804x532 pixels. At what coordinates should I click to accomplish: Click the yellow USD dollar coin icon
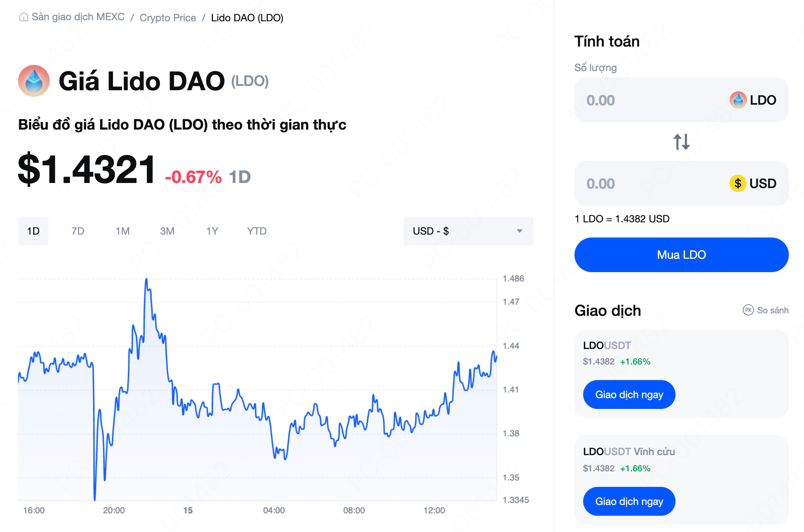click(x=738, y=183)
